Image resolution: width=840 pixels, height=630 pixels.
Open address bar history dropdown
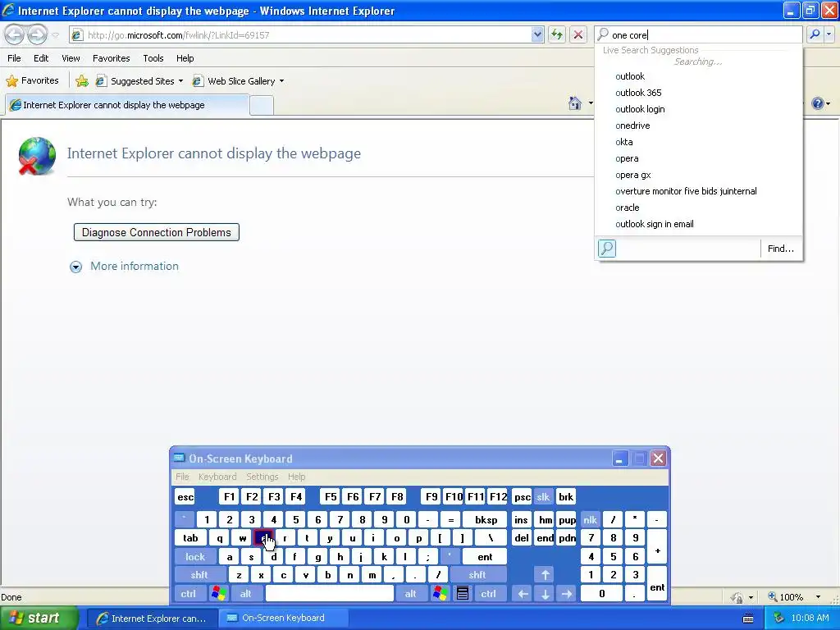[537, 34]
